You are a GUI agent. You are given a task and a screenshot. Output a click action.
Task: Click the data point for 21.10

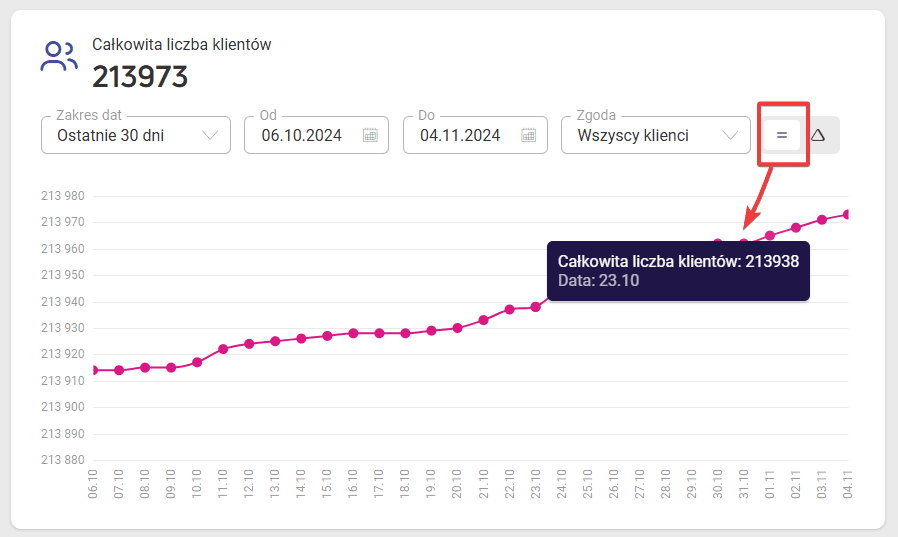point(483,320)
